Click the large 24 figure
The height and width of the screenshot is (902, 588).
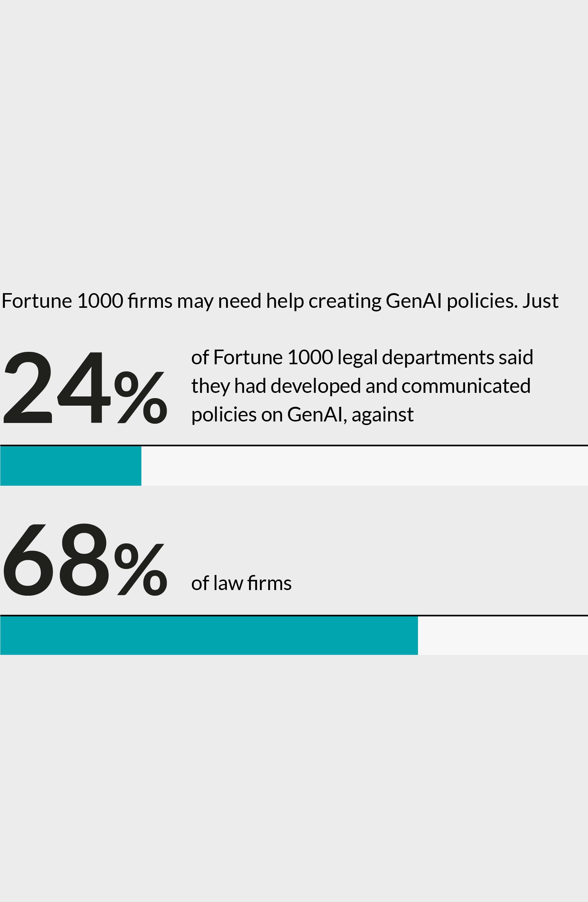click(57, 387)
